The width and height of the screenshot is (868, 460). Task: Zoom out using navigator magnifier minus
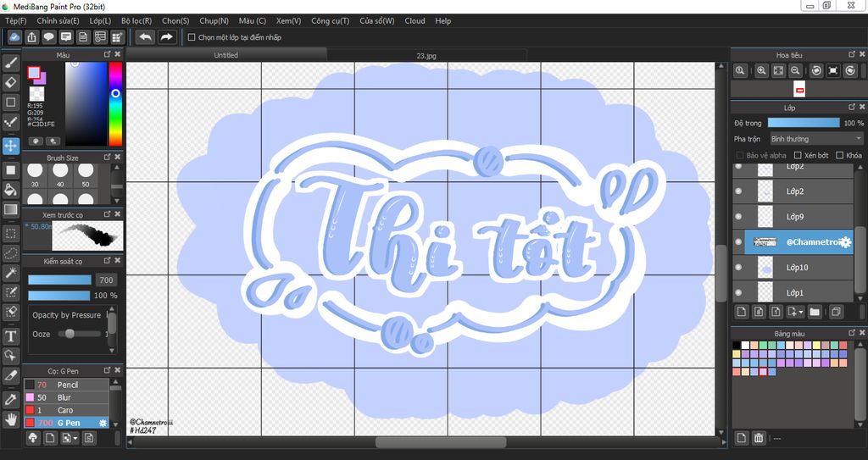click(795, 70)
